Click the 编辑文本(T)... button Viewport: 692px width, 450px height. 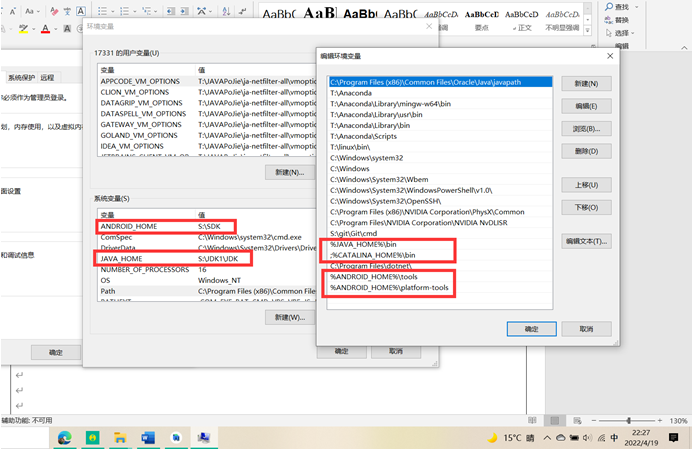click(586, 241)
